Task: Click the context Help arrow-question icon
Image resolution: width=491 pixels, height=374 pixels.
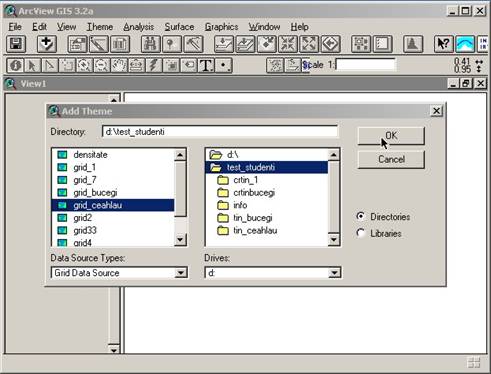Action: (443, 44)
